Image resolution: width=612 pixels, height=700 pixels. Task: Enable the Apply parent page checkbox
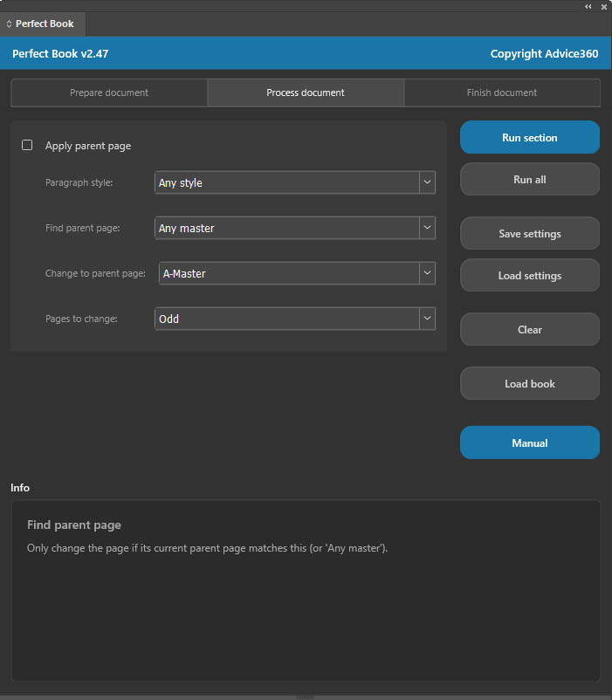(27, 145)
